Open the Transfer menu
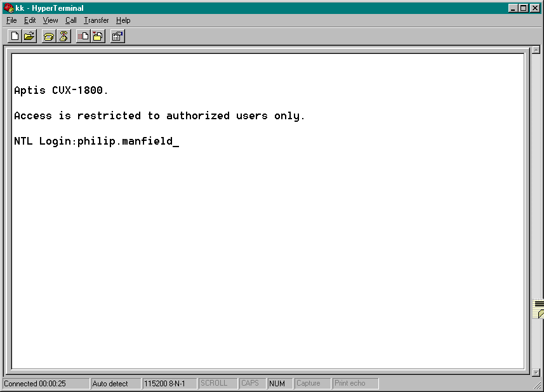Viewport: 544px width, 392px height. point(96,20)
